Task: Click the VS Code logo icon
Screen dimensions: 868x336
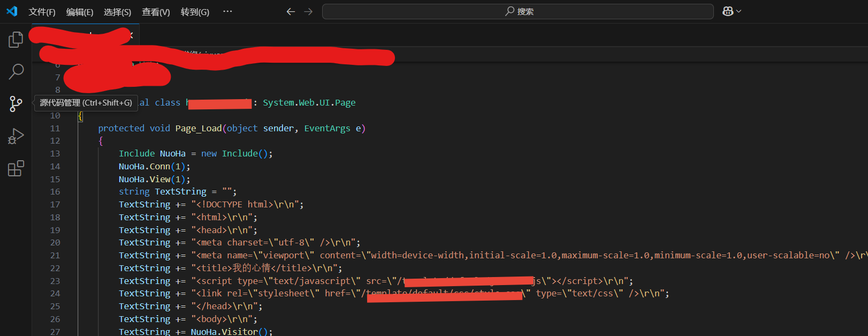Action: point(12,11)
